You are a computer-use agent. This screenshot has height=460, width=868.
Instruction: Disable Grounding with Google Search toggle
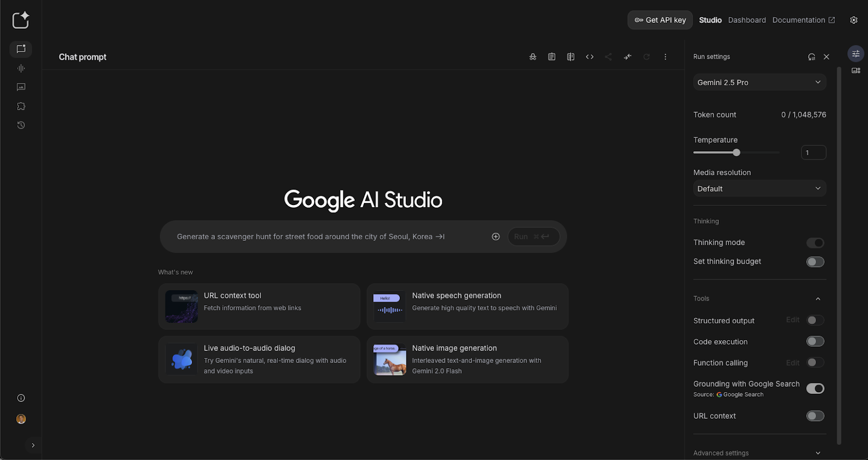815,388
